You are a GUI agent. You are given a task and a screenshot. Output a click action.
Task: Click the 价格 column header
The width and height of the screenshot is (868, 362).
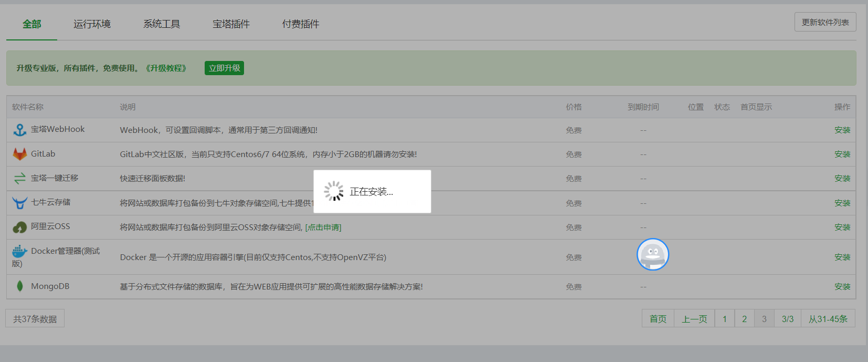(x=574, y=107)
